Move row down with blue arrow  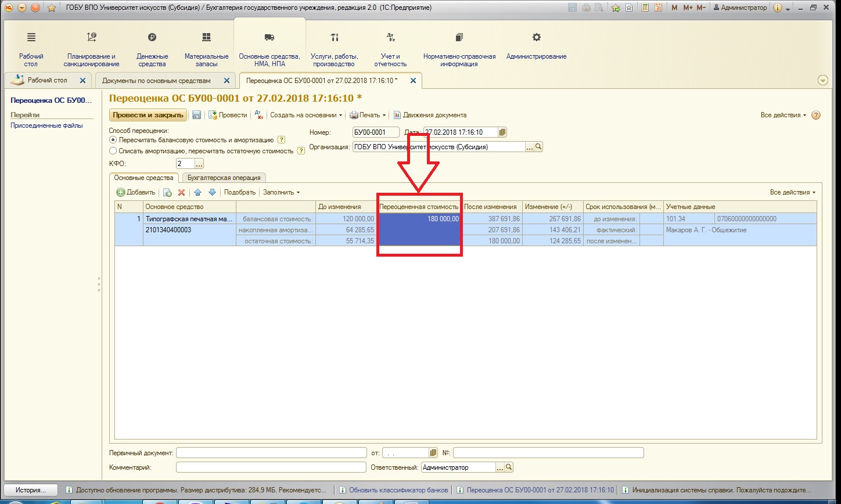pyautogui.click(x=212, y=192)
